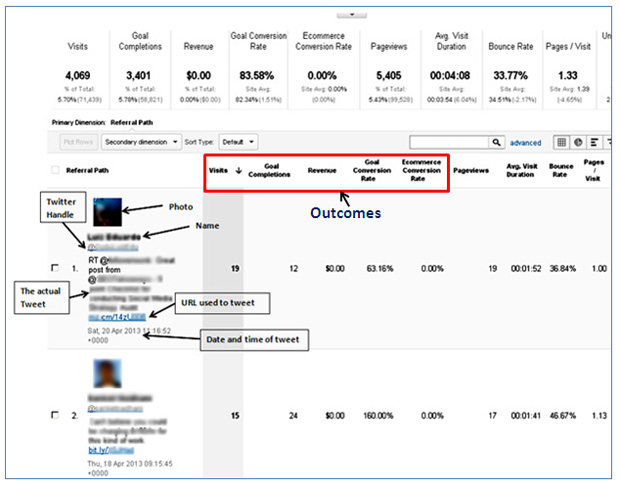Open the Sort Type Default dropdown

[x=238, y=142]
